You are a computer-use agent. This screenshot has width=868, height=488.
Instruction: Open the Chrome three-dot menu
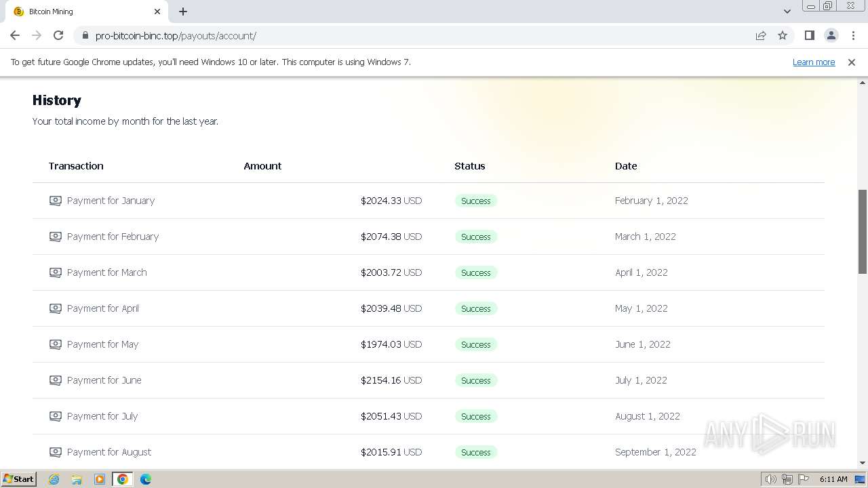pyautogui.click(x=854, y=35)
